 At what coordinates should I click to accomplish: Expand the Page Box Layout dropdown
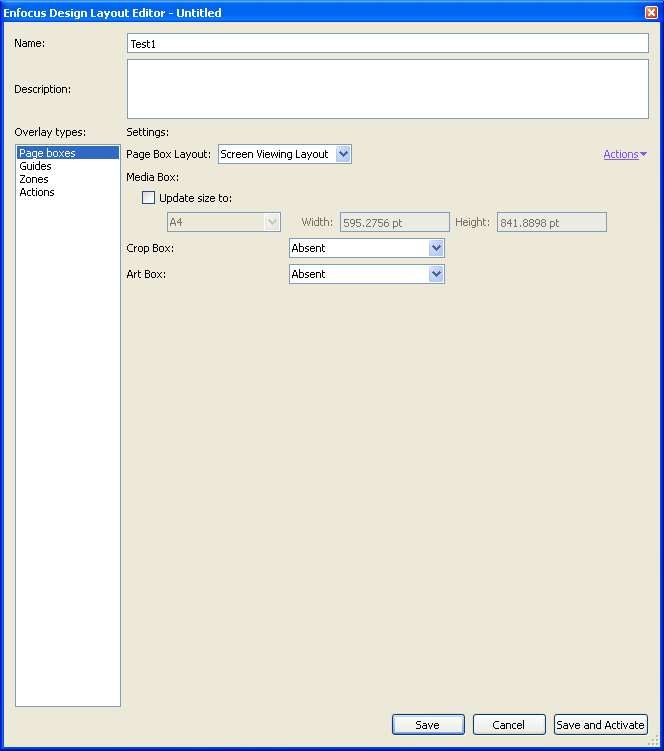[285, 154]
